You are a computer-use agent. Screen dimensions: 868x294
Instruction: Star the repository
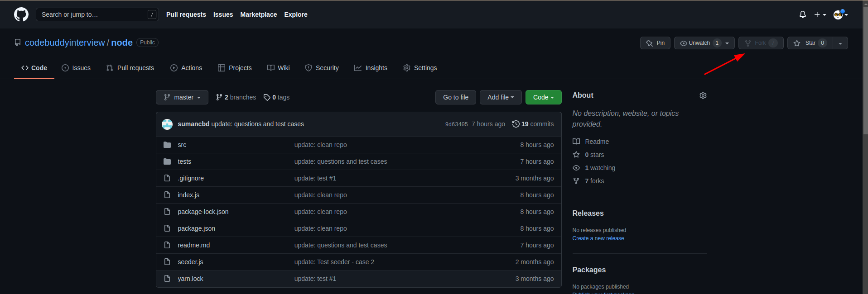[x=810, y=43]
